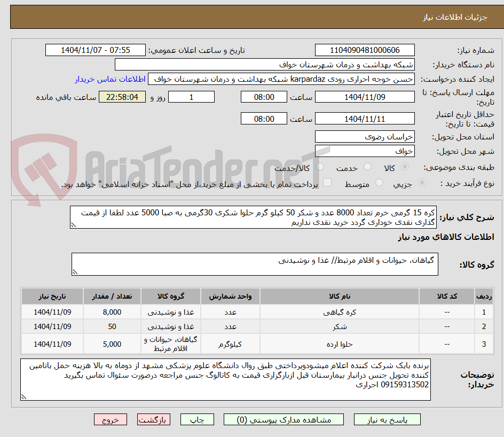This screenshot has width=504, height=437.
Task: Click the remaining time 22:58:04 field
Action: (x=122, y=97)
